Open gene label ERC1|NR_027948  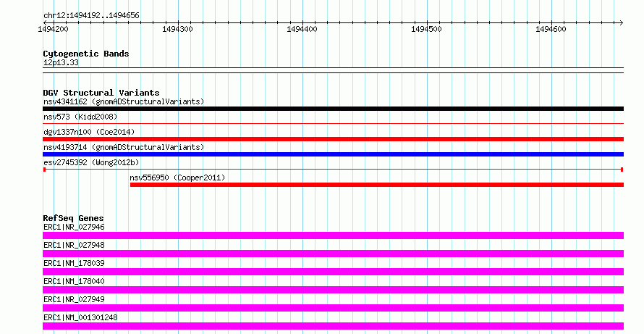(74, 245)
